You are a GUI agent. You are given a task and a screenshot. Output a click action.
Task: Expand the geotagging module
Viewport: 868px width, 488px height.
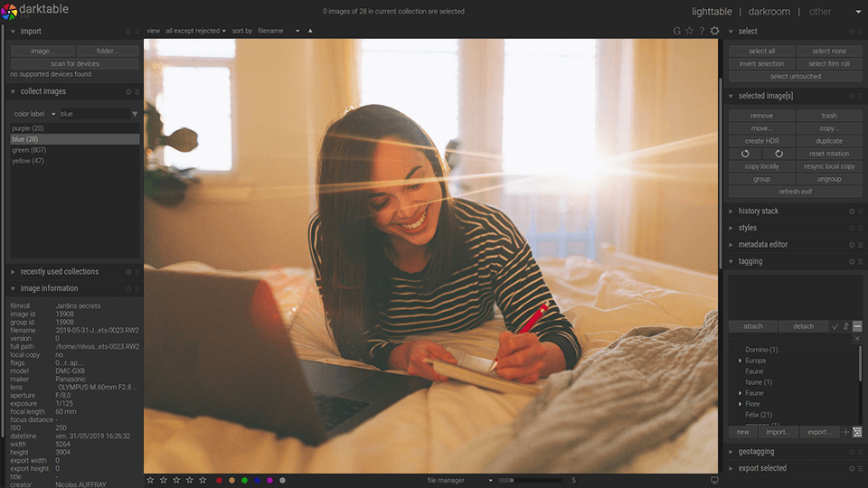tap(731, 452)
